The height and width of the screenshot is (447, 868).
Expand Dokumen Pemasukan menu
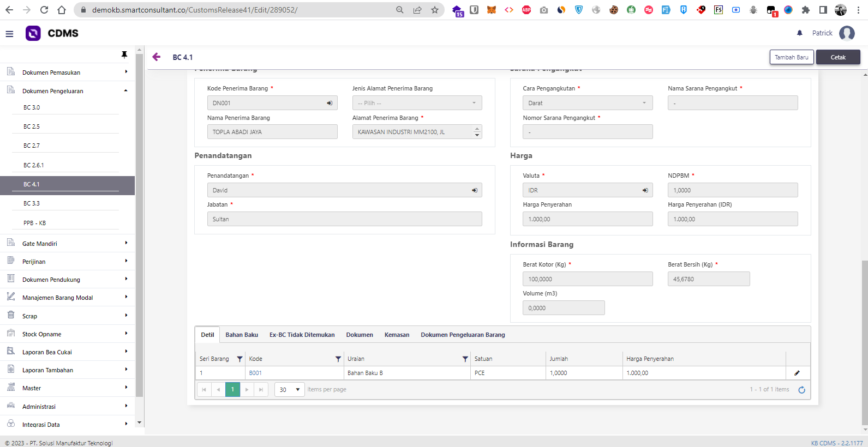pos(67,73)
